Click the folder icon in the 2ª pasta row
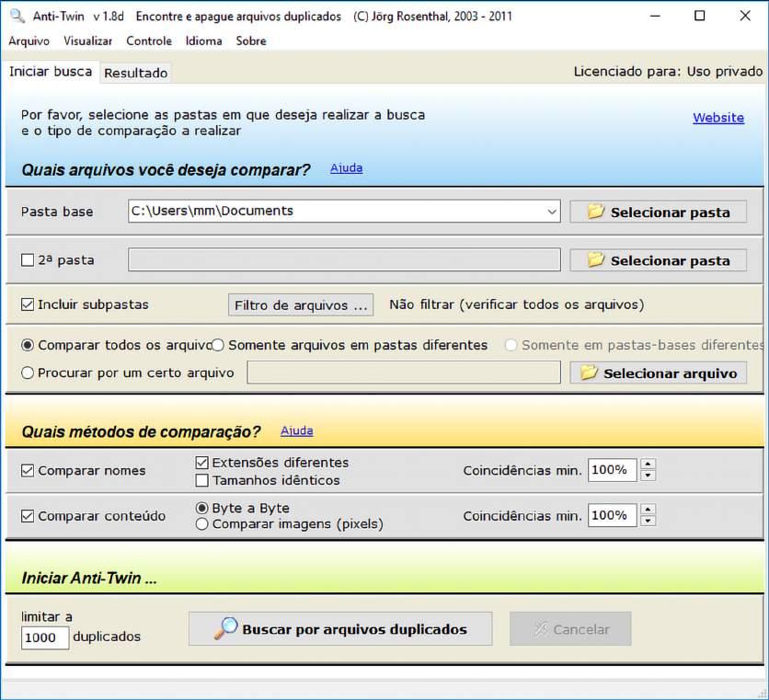 (595, 259)
